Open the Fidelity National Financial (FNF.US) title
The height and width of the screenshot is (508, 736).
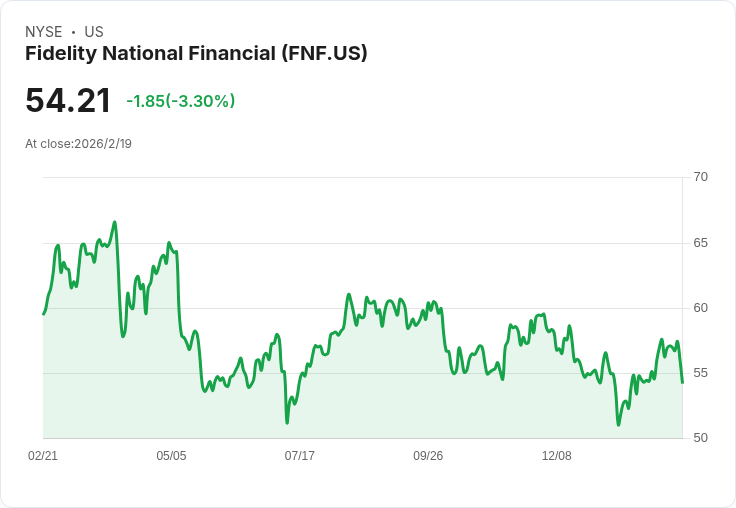coord(196,54)
